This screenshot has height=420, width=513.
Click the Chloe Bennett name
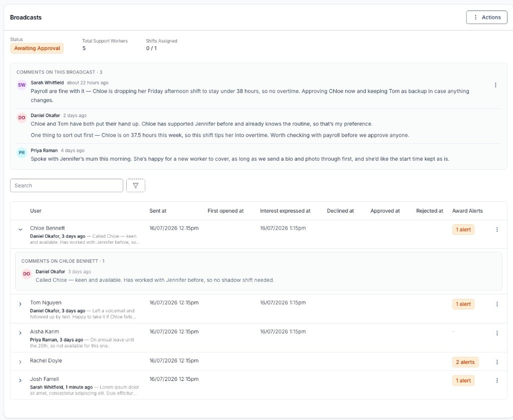click(x=48, y=228)
